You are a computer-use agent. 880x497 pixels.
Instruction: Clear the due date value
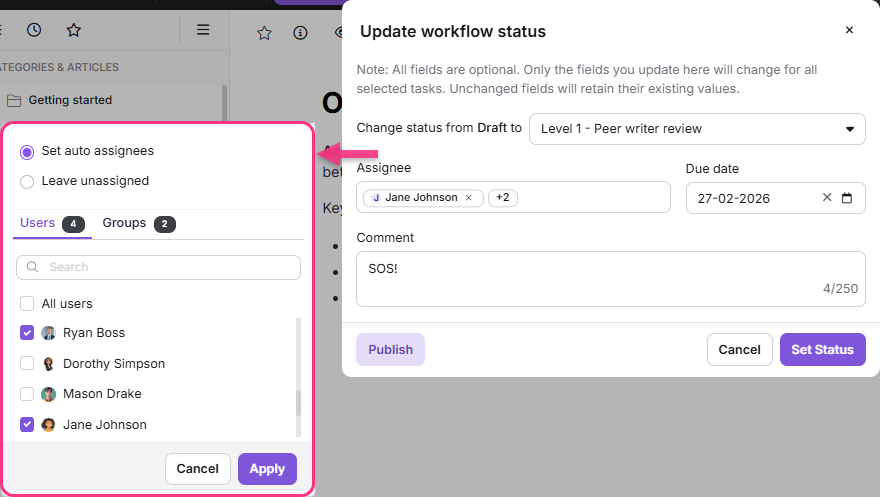(827, 197)
